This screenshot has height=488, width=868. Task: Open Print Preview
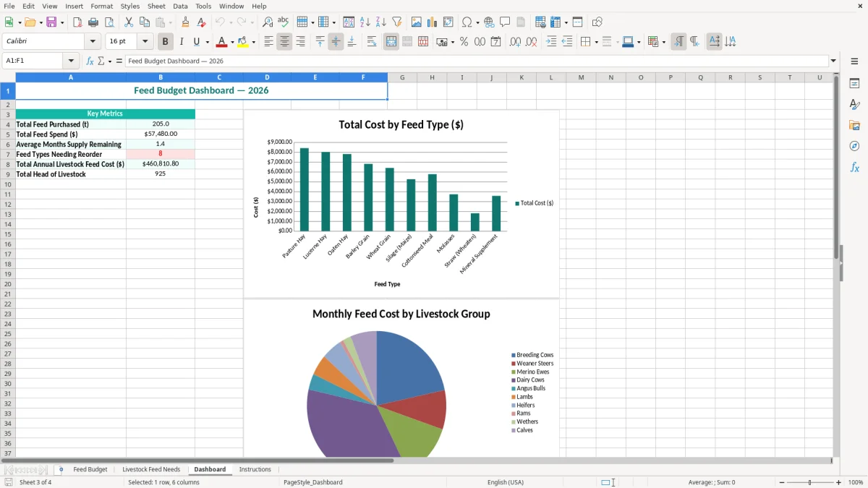point(109,22)
